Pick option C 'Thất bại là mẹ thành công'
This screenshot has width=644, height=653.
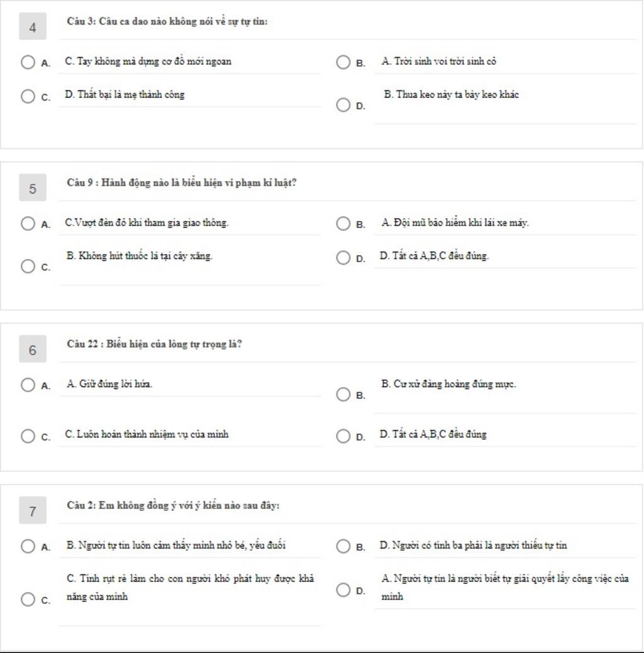coord(28,96)
